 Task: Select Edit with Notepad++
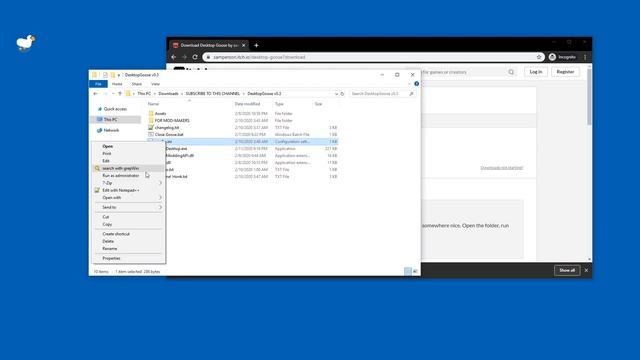tap(121, 190)
